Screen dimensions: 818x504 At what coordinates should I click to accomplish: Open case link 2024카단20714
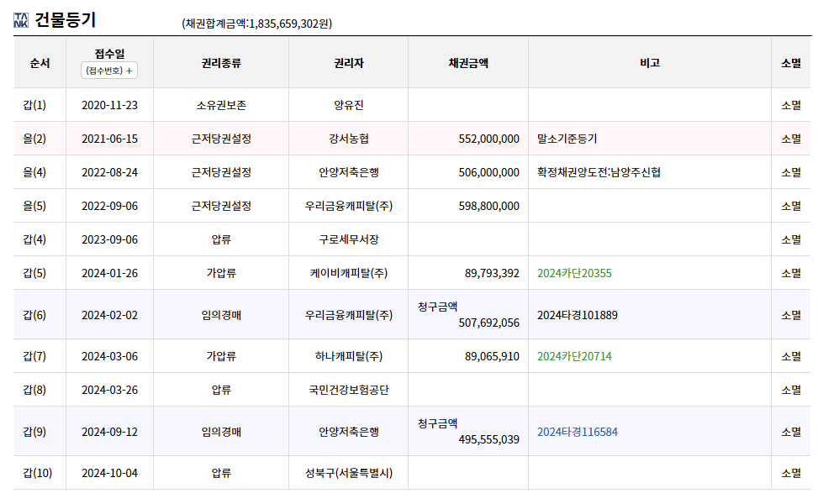[574, 356]
